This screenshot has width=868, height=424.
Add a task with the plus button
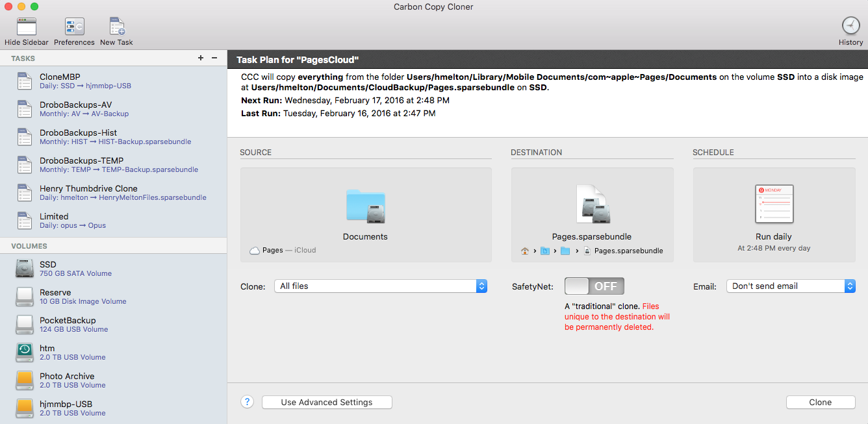point(201,58)
